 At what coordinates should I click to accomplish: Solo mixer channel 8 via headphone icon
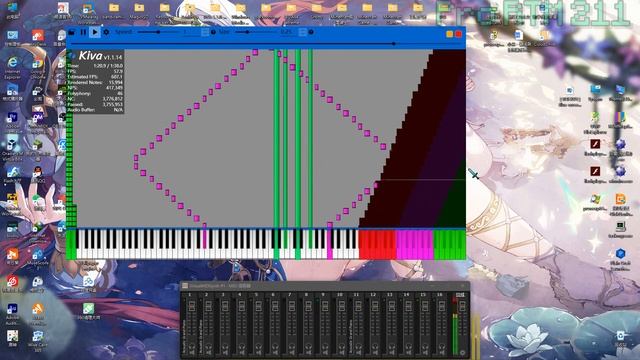click(x=309, y=347)
